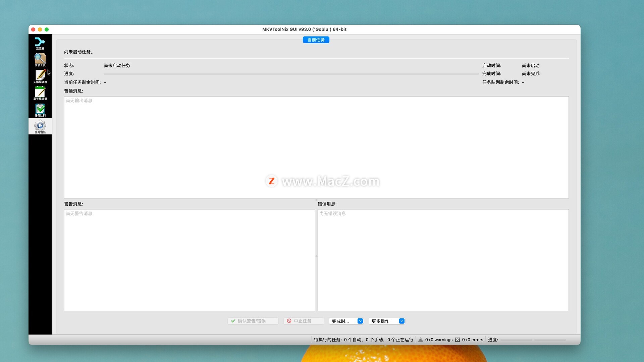Click the second status bar progress bar
The height and width of the screenshot is (362, 644).
pos(550,340)
